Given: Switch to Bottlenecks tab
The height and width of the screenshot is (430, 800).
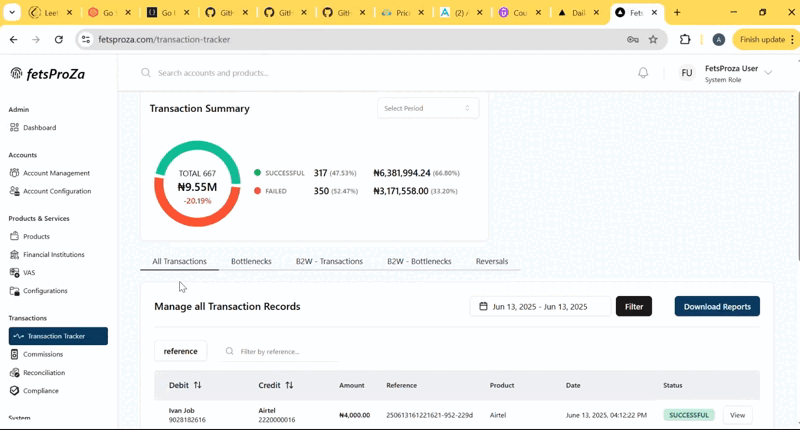Looking at the screenshot, I should 251,261.
